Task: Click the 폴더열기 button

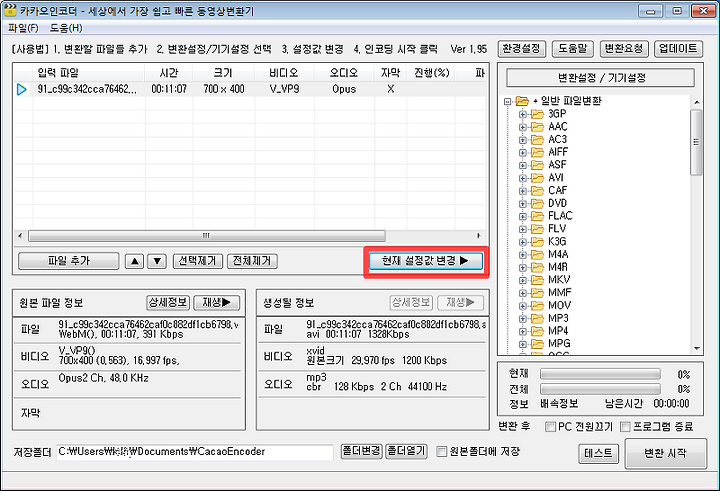Action: point(406,451)
